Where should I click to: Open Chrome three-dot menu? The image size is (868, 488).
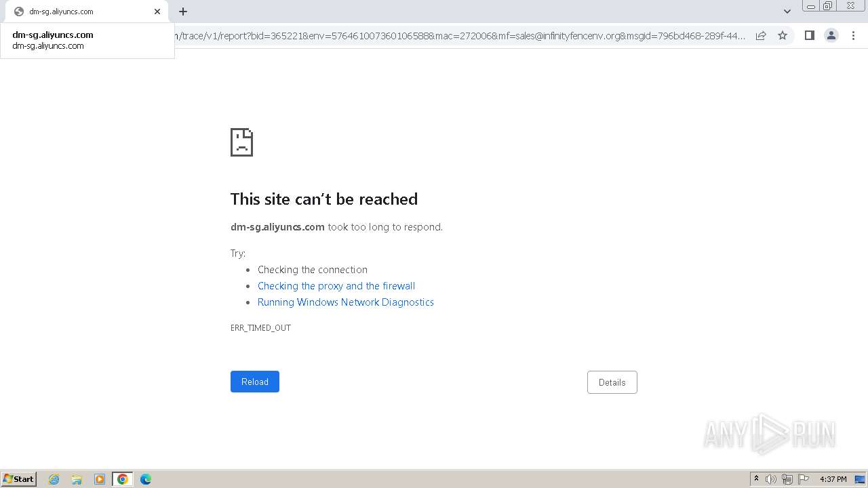coord(854,35)
